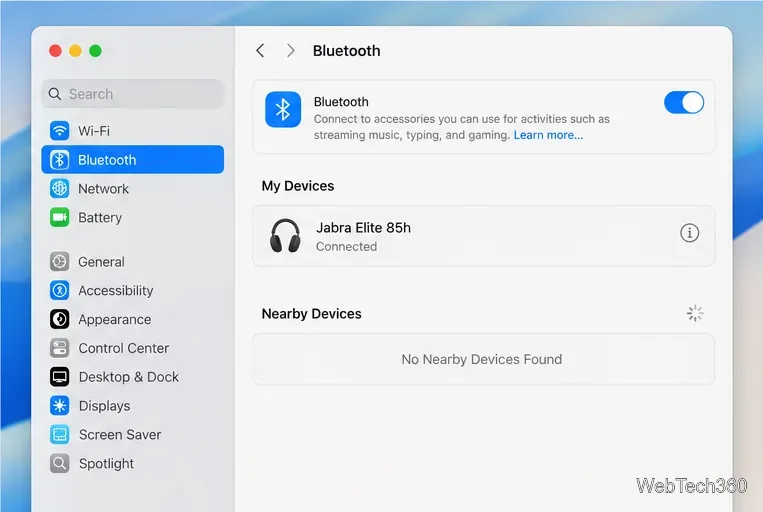The width and height of the screenshot is (763, 512).
Task: Maximize window with green button
Action: coord(95,51)
